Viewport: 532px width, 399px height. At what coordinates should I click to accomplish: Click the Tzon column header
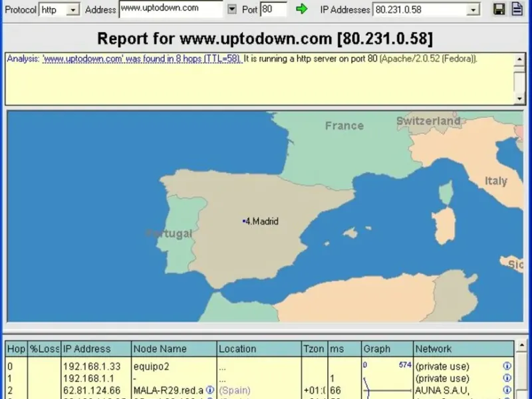315,348
